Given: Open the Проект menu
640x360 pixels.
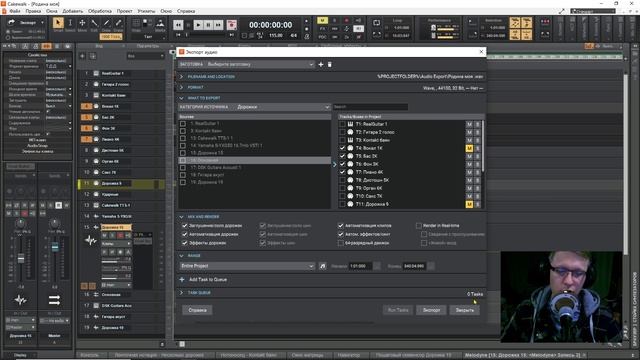Looking at the screenshot, I should coord(124,11).
